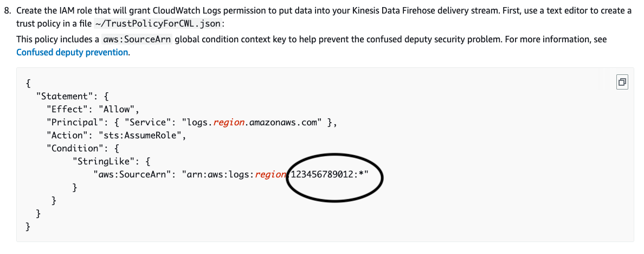Open the Confused deputy prevention link

tap(72, 53)
